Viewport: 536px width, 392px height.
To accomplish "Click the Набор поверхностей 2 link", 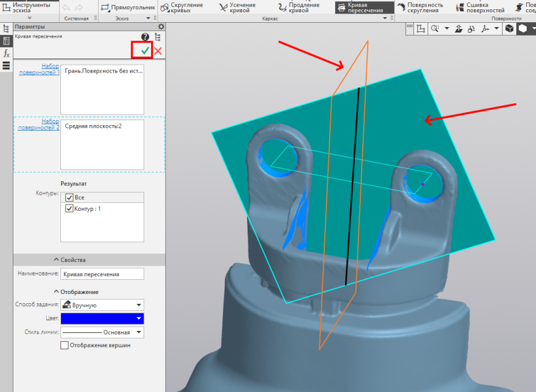I will click(x=39, y=124).
